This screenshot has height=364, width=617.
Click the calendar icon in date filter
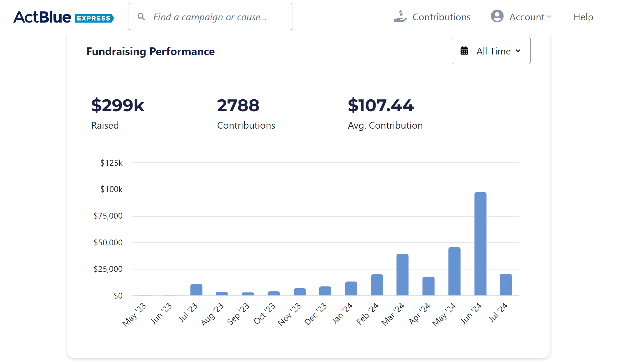tap(464, 51)
